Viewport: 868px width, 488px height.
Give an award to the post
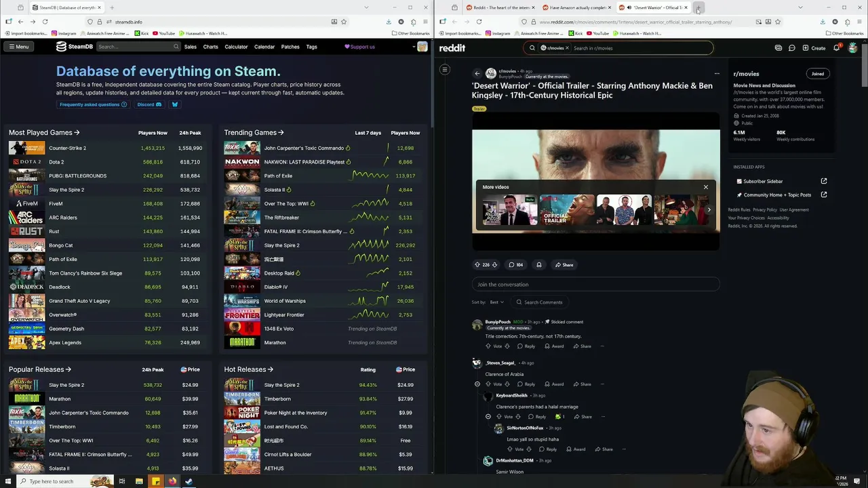click(x=539, y=265)
